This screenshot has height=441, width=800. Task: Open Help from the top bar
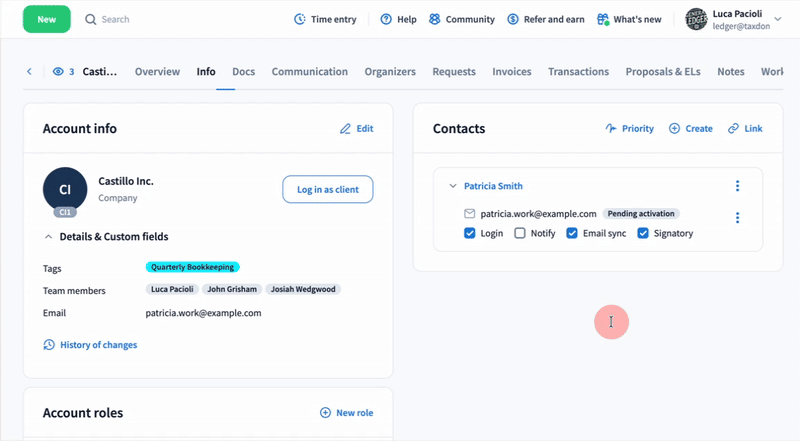click(386, 19)
